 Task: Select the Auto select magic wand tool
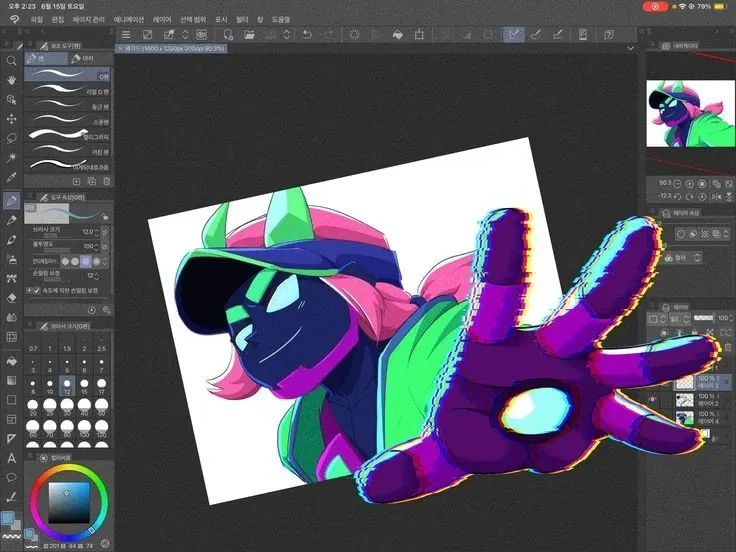coord(11,157)
